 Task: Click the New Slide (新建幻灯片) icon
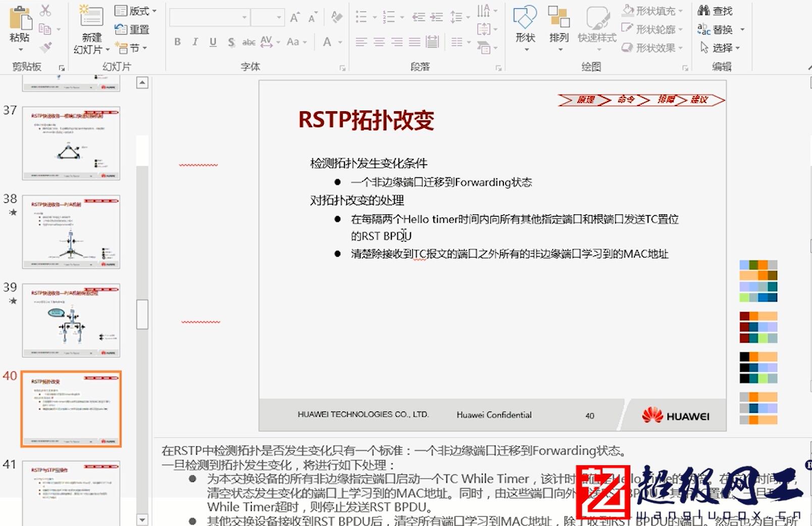coord(91,17)
